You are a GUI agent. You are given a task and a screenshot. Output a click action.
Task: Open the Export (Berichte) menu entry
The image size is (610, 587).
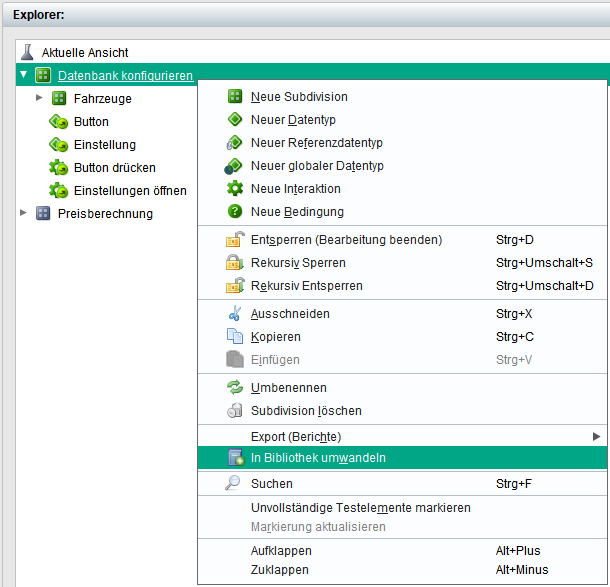402,436
